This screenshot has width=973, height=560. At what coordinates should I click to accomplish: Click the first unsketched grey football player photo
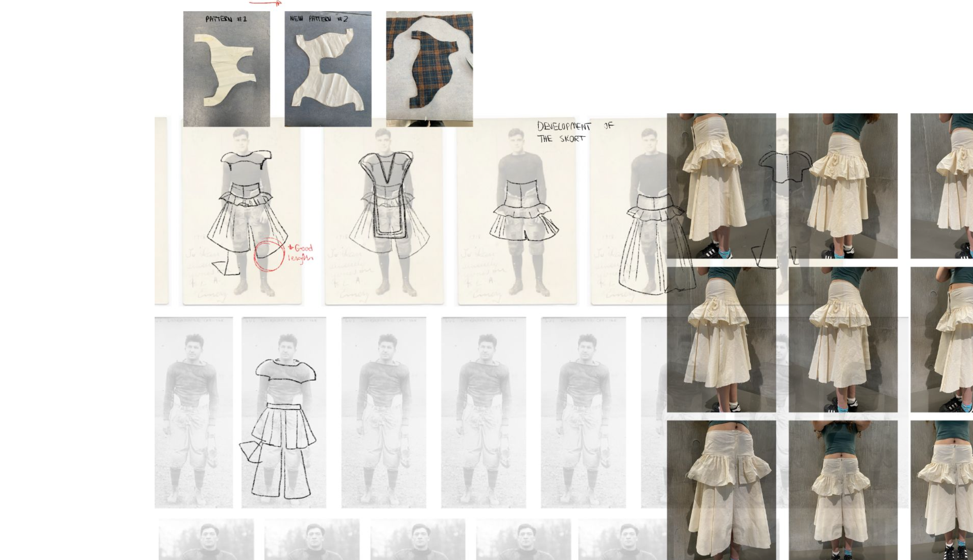194,412
